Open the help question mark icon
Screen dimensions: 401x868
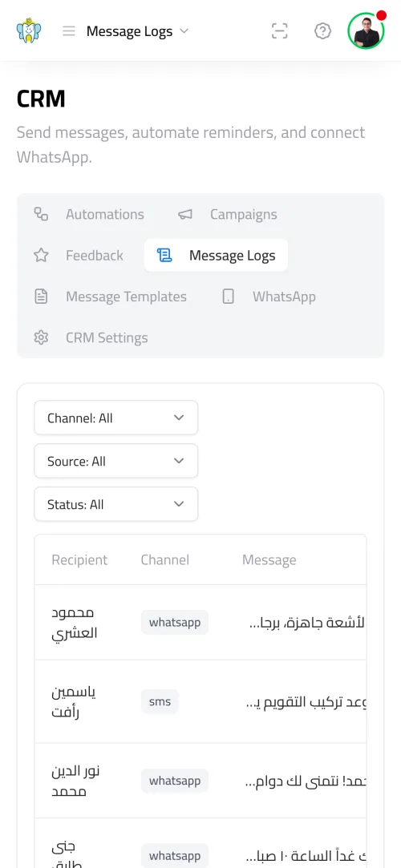coord(323,31)
